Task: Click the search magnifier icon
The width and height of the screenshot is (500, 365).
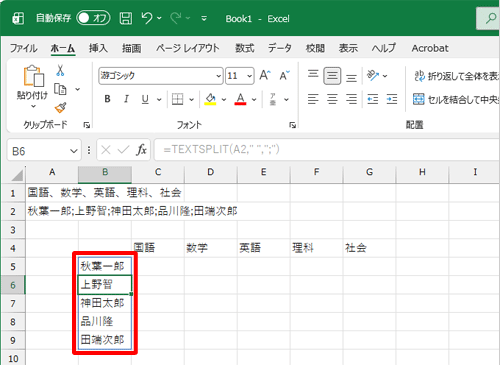Action: pos(490,18)
